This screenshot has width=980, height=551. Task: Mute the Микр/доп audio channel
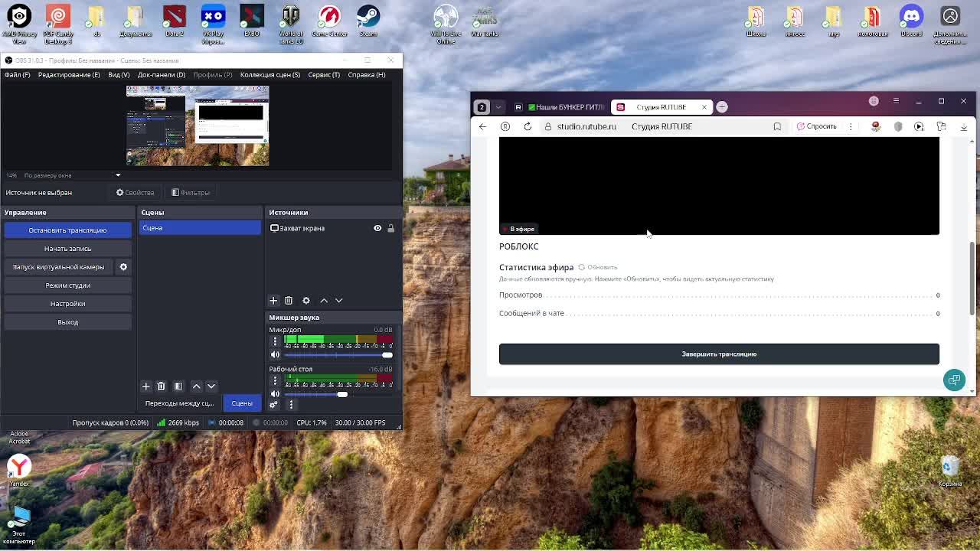(275, 354)
